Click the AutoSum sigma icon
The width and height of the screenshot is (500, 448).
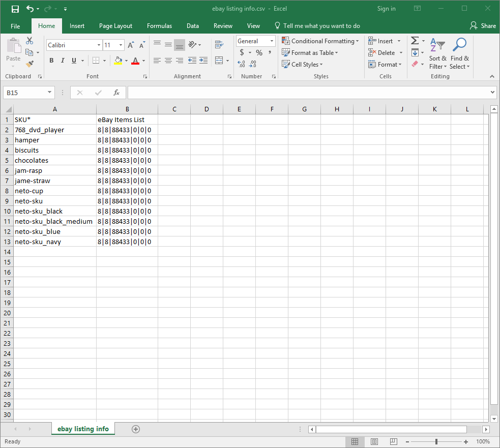click(x=415, y=41)
